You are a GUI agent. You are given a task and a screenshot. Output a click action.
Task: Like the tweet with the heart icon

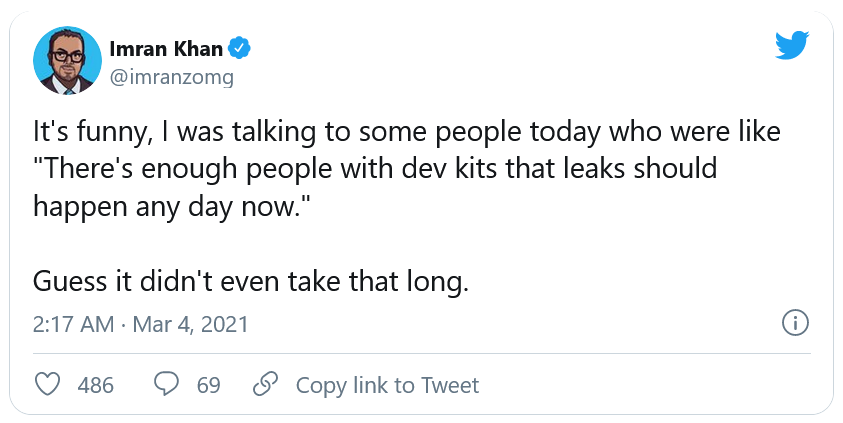pyautogui.click(x=47, y=385)
